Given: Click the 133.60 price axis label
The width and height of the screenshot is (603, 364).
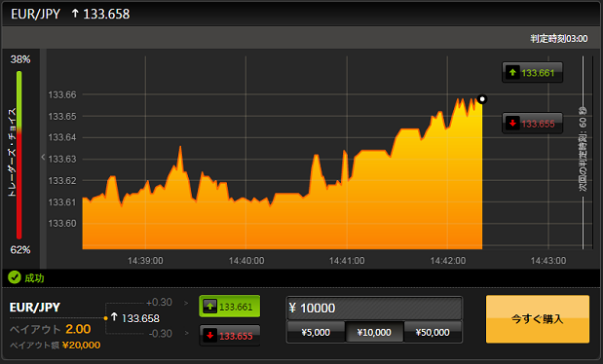Looking at the screenshot, I should [x=62, y=223].
